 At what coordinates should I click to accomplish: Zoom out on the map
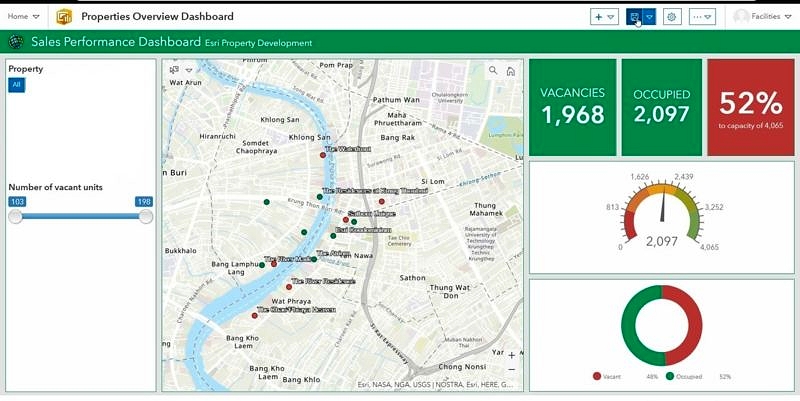coord(512,369)
